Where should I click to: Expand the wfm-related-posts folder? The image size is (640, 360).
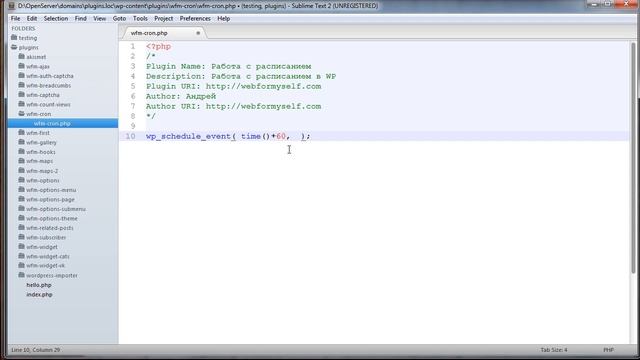pyautogui.click(x=22, y=228)
